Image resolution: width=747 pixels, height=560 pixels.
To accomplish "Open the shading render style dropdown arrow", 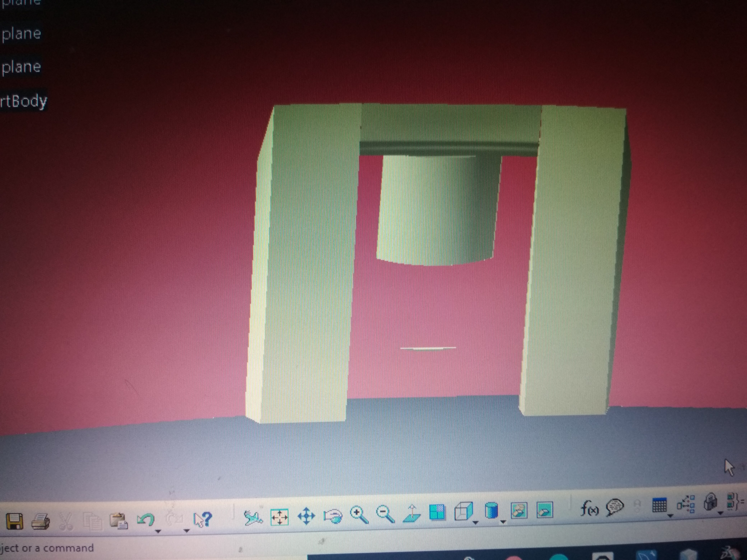I will tap(503, 522).
